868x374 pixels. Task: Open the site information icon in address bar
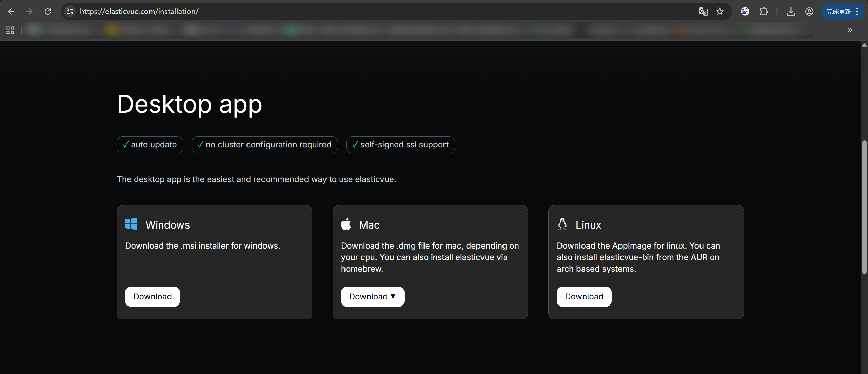(x=70, y=12)
